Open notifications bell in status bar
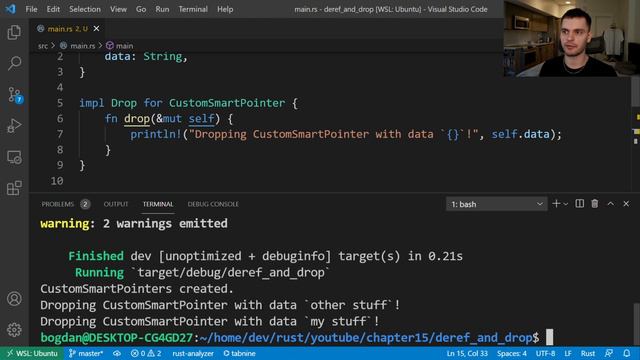 point(627,353)
